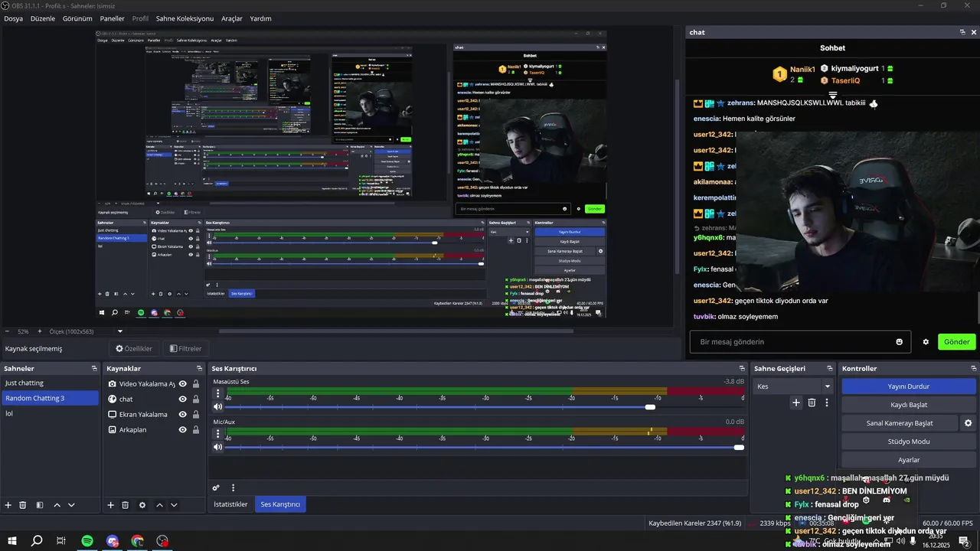The width and height of the screenshot is (980, 551).
Task: Open the Sahne Koleksiyonu menu
Action: (185, 18)
